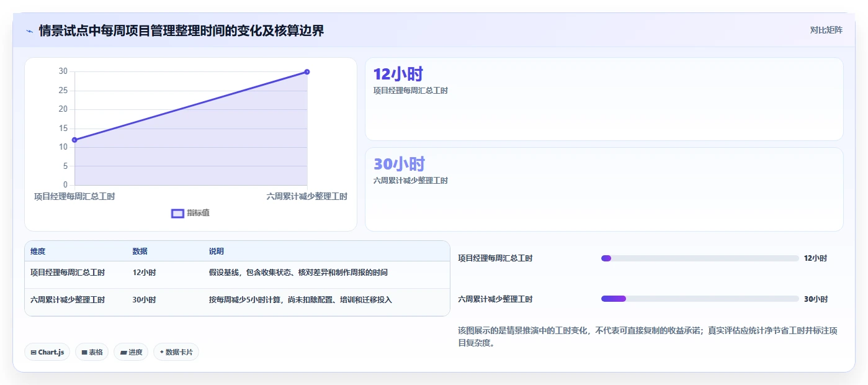Image resolution: width=868 pixels, height=385 pixels.
Task: Click the 12小时 table cell
Action: pyautogui.click(x=144, y=273)
